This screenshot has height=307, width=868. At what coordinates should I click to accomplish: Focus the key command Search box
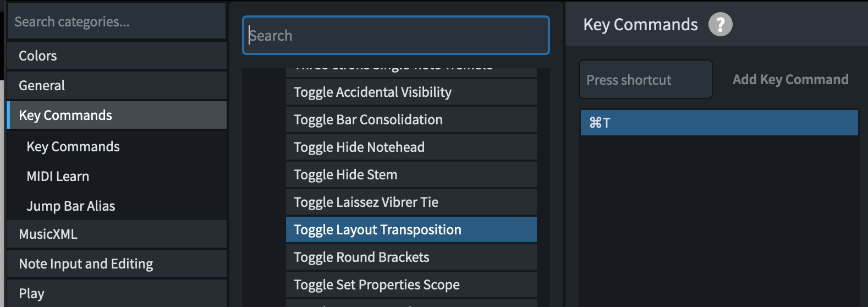(x=396, y=36)
